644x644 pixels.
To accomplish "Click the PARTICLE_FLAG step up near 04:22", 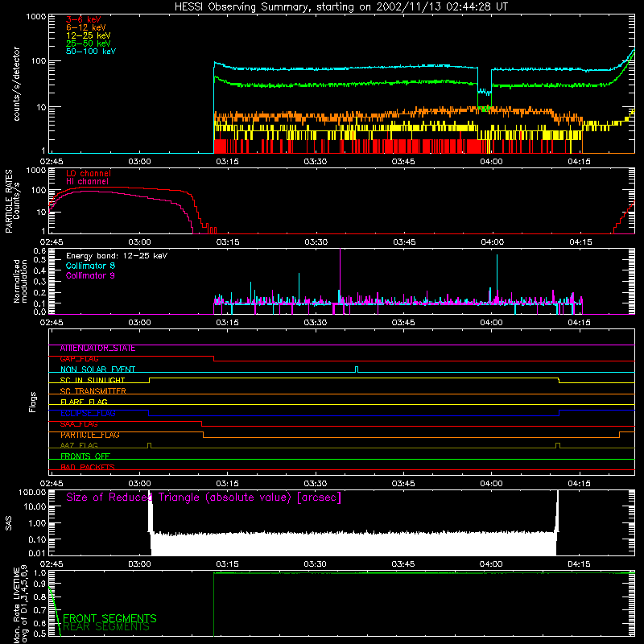I will coord(619,435).
